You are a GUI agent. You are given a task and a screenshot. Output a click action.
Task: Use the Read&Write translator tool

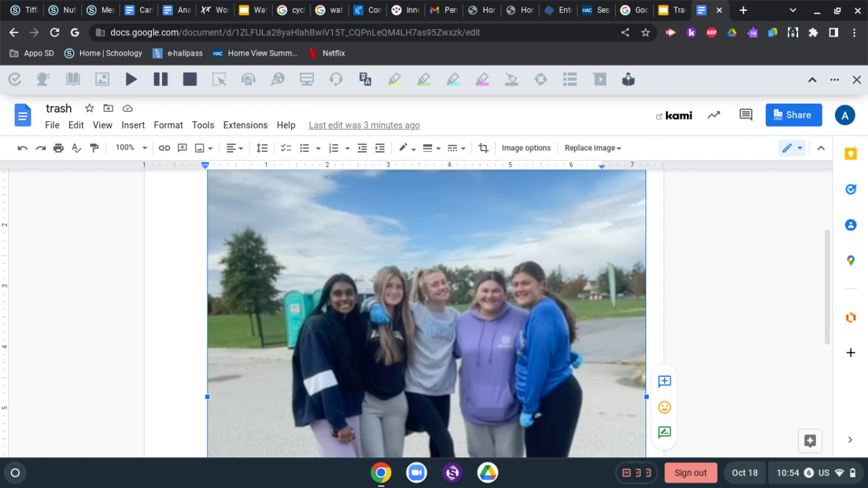coord(366,79)
